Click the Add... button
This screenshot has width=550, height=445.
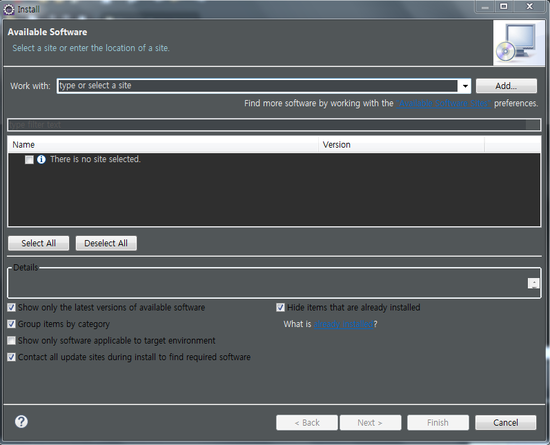(506, 86)
